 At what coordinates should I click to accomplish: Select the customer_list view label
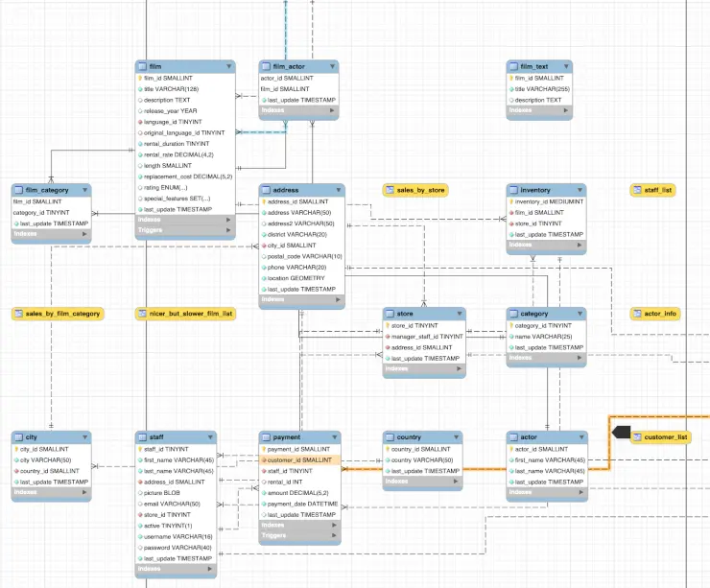coord(666,437)
